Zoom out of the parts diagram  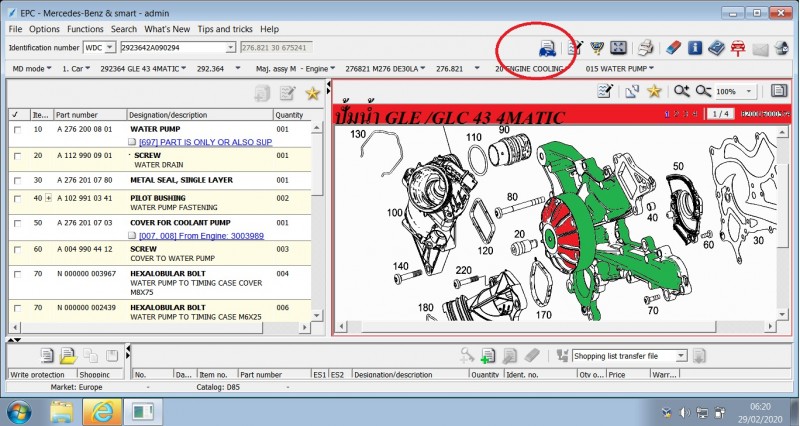pyautogui.click(x=703, y=91)
